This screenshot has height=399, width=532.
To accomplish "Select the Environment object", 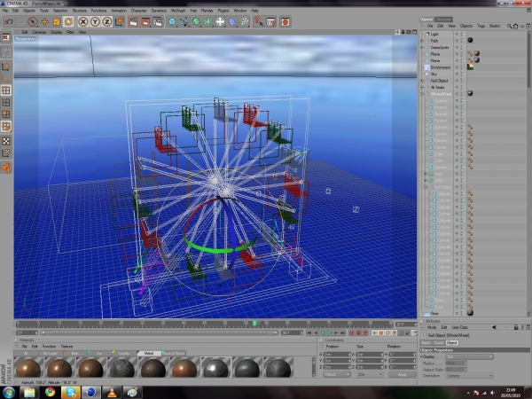I will (x=441, y=67).
